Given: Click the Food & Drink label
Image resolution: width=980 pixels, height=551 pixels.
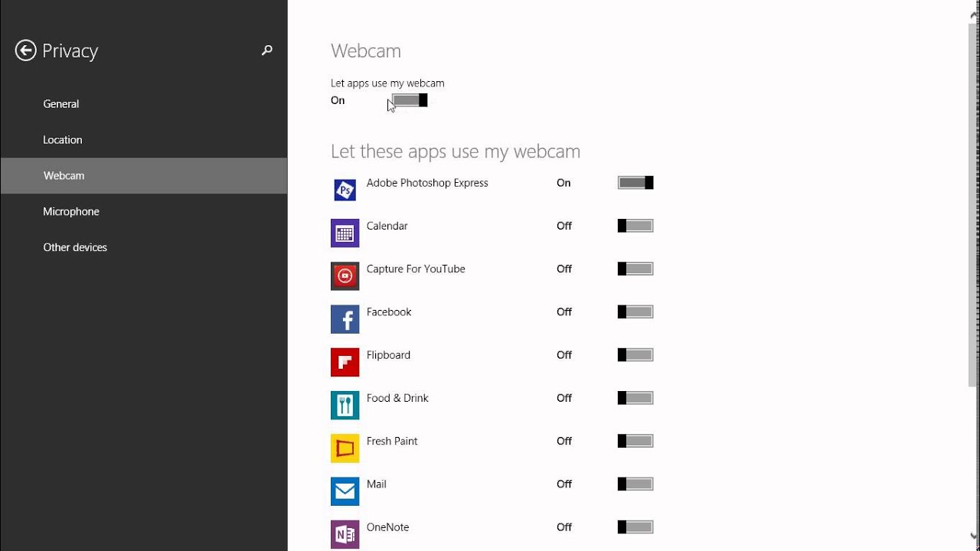Looking at the screenshot, I should (x=397, y=398).
